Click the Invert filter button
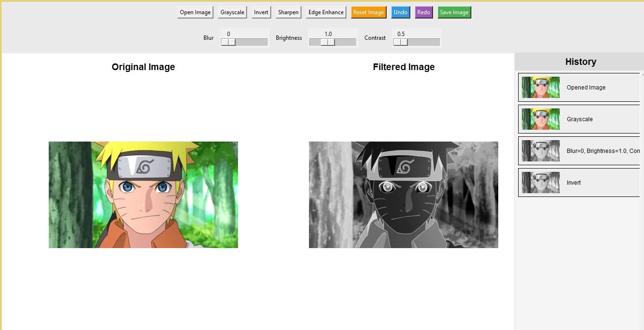644x330 pixels. pyautogui.click(x=261, y=12)
